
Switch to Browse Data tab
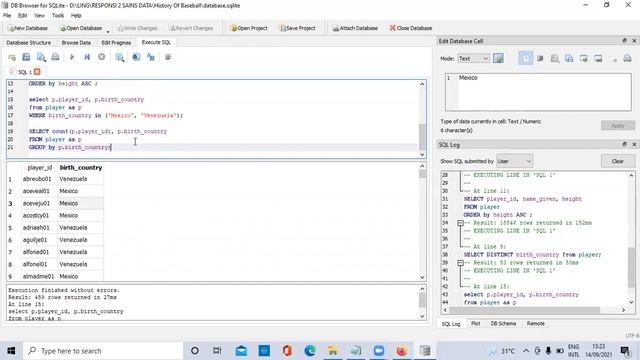[x=76, y=42]
